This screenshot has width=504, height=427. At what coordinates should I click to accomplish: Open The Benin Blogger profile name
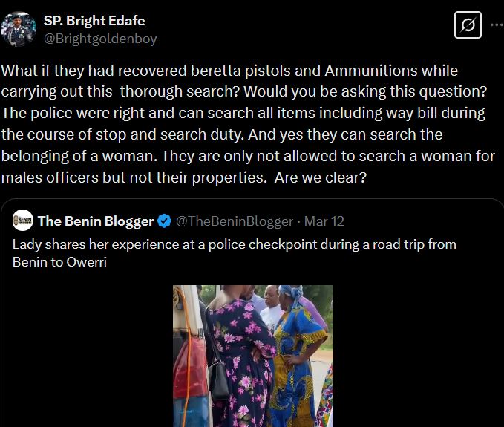tap(96, 221)
